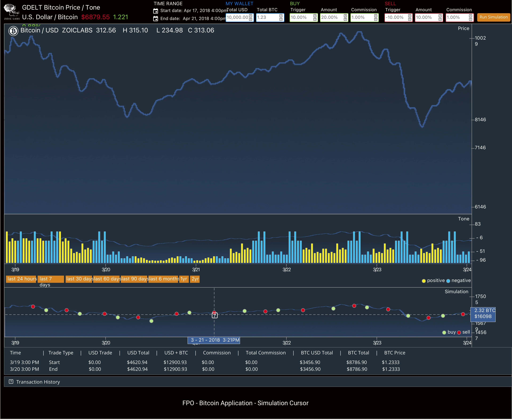Viewport: 512px width, 420px height.
Task: Click the End date Apr 21, 2018 text
Action: pyautogui.click(x=193, y=19)
